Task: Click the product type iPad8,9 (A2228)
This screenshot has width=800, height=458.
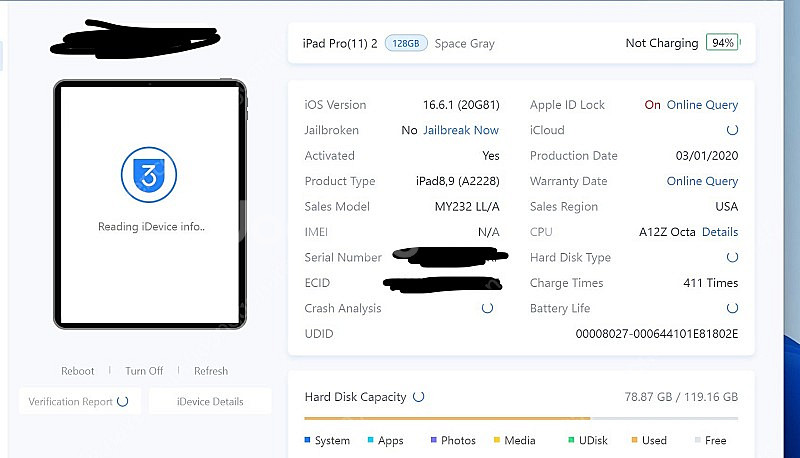Action: pos(458,181)
